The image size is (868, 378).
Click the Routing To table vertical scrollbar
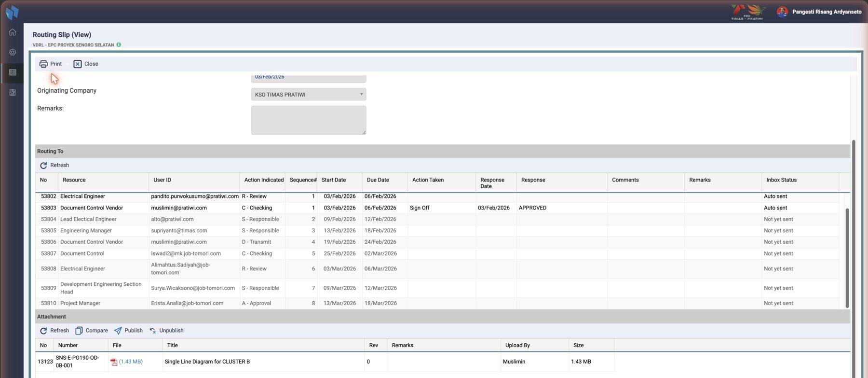pos(847,258)
